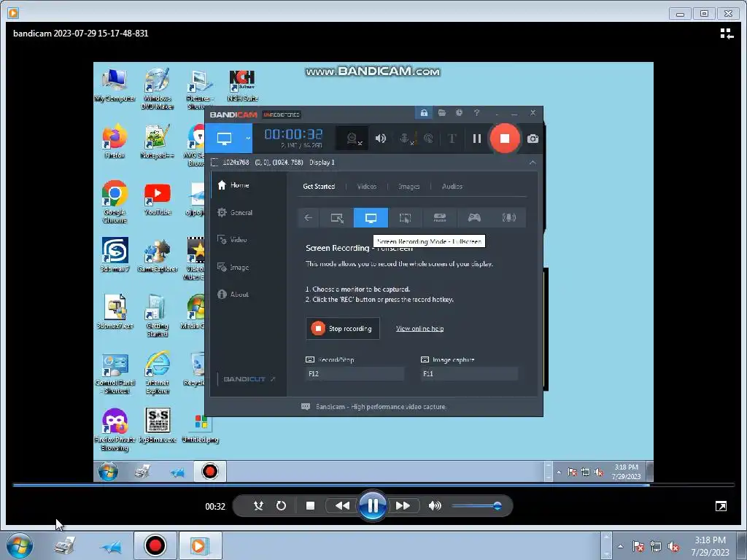Collapse the Bandicam panel with the chevron
The height and width of the screenshot is (560, 747).
(533, 163)
